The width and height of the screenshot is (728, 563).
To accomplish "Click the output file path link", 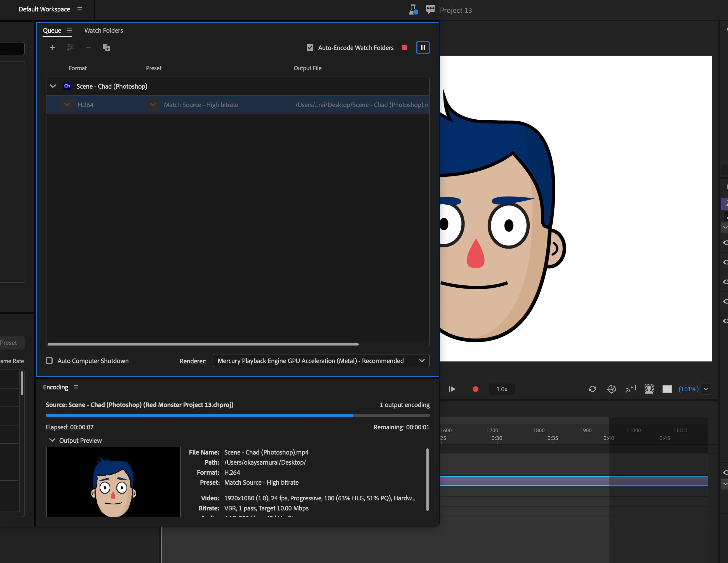I will click(362, 105).
